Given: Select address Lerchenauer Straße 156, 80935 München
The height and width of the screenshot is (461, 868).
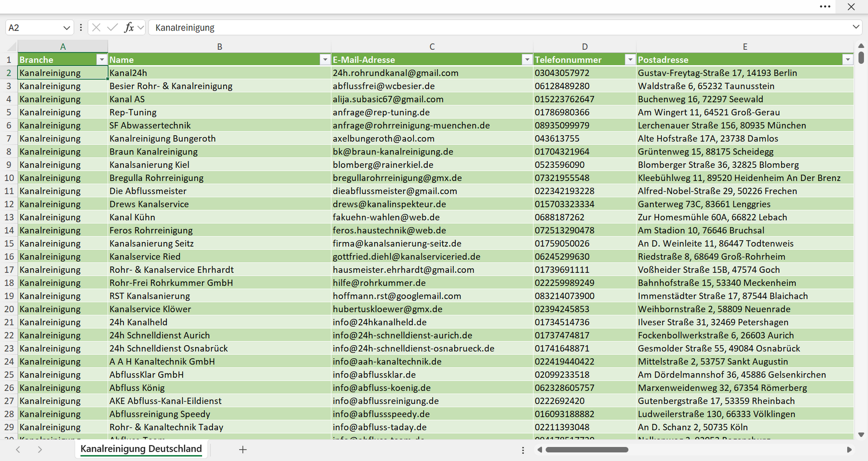Looking at the screenshot, I should pos(745,126).
